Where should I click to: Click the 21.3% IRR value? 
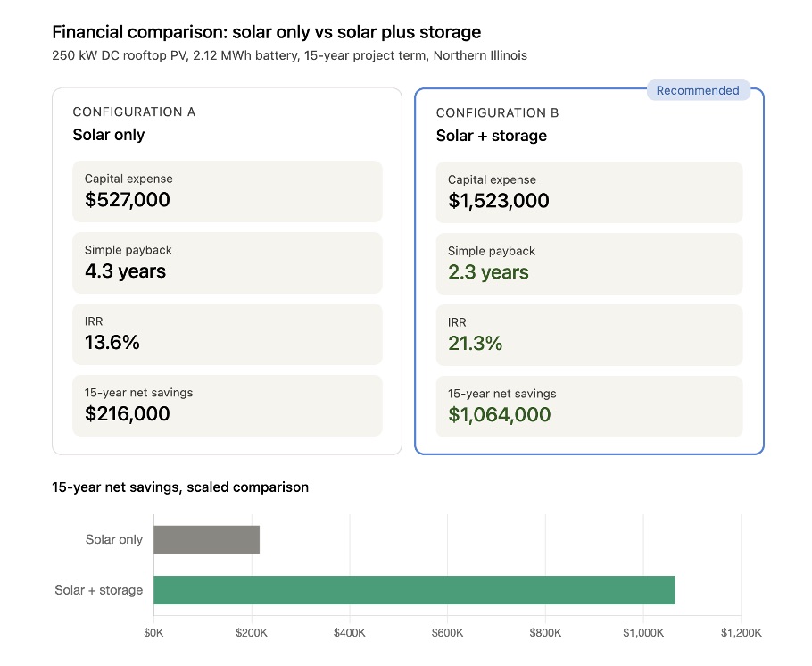475,343
